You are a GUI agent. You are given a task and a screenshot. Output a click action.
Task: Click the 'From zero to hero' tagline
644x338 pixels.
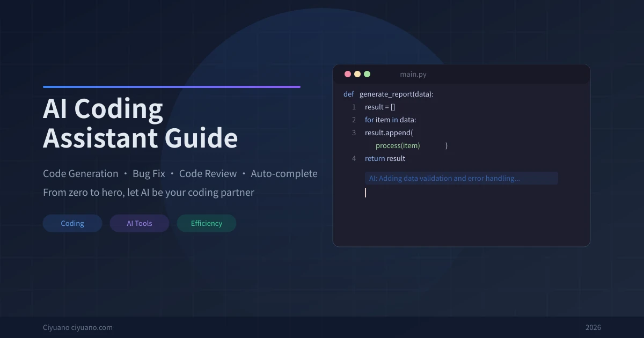pos(149,192)
